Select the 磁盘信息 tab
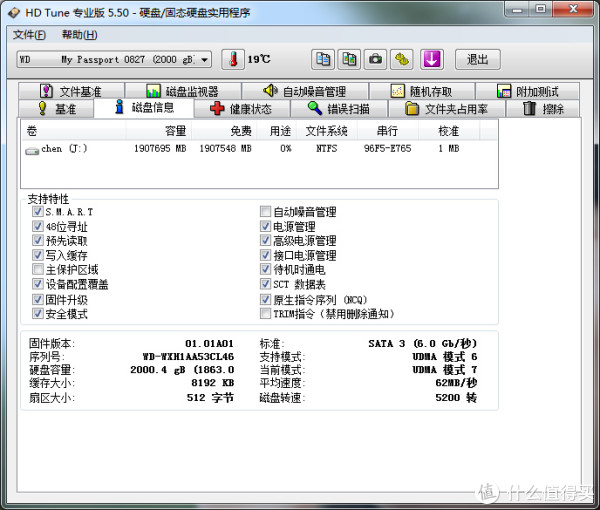 coord(144,108)
